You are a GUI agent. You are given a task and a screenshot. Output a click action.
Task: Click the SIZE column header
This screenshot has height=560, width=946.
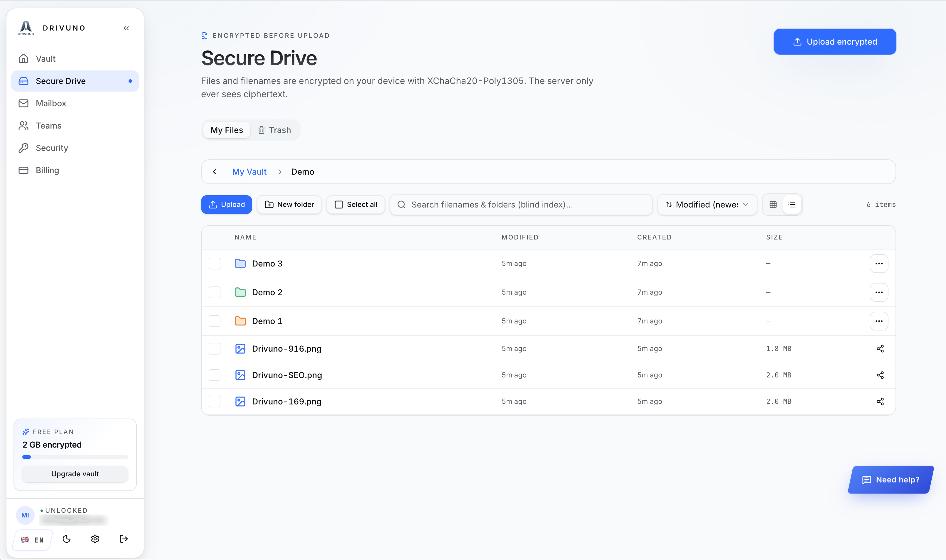pyautogui.click(x=774, y=237)
